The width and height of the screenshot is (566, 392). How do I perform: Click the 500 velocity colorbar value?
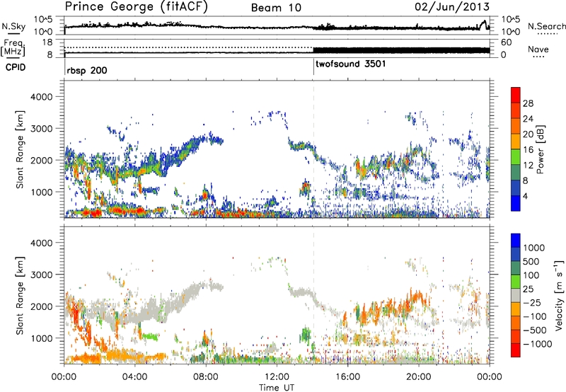531,261
